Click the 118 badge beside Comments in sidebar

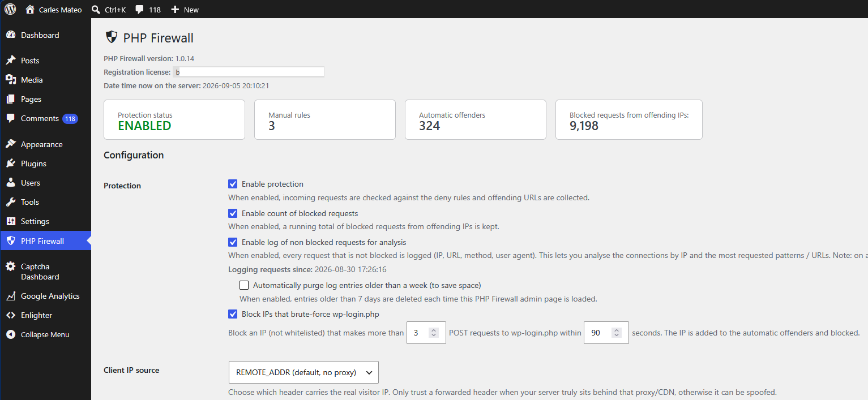point(70,119)
